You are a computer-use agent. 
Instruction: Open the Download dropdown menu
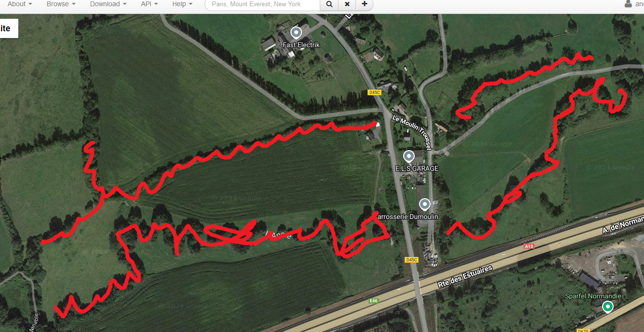coord(108,4)
